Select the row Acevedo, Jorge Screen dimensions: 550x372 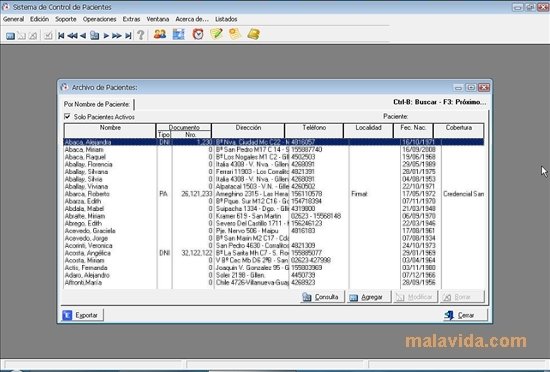[274, 238]
